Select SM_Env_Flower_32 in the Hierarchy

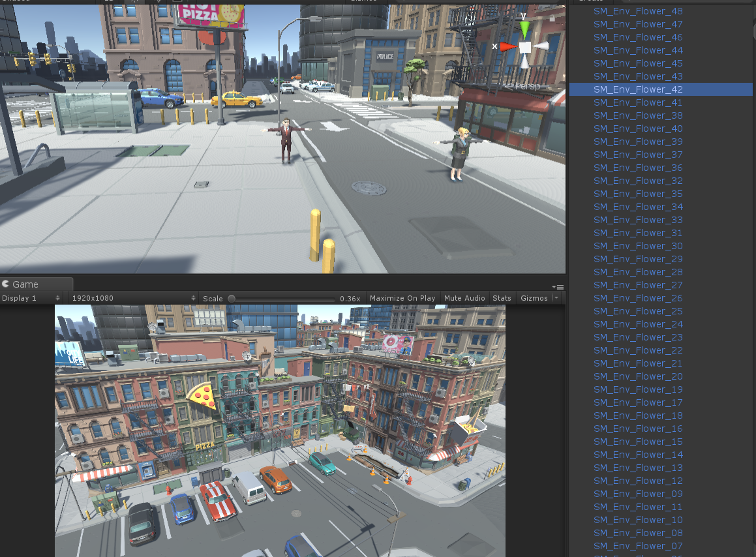(661, 181)
